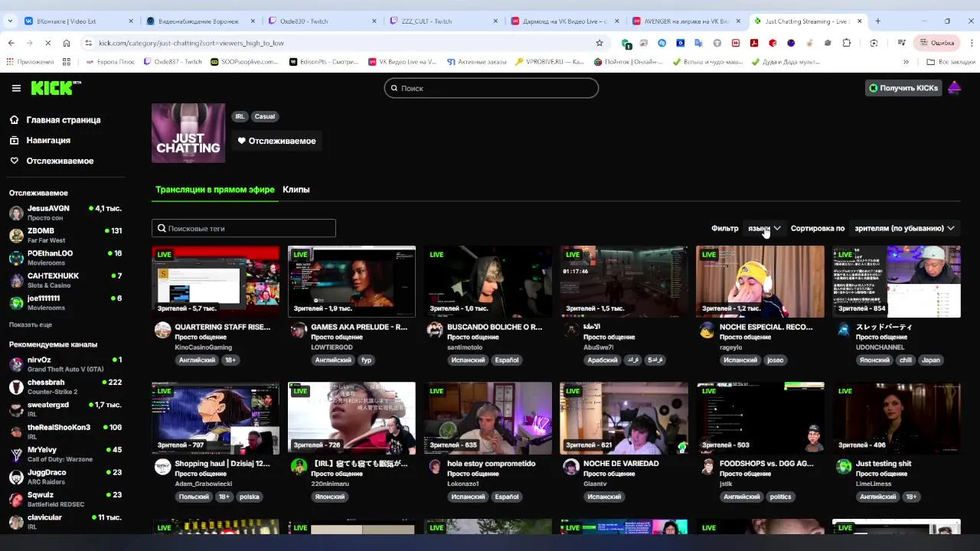
Task: Click the browser back arrow
Action: coord(11,43)
